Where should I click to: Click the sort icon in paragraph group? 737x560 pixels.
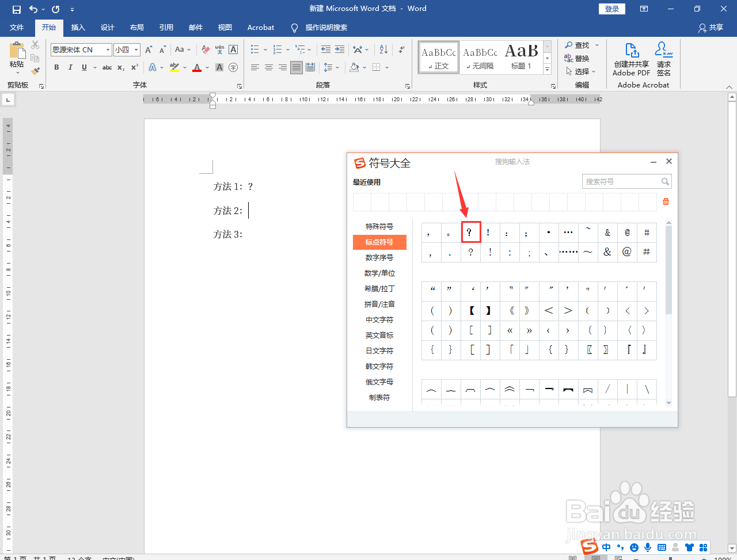(383, 49)
